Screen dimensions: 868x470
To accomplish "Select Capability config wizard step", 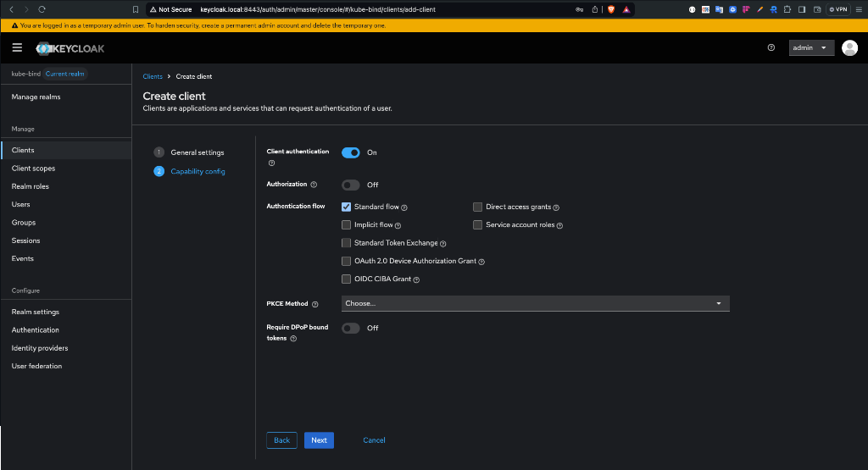I will pyautogui.click(x=189, y=171).
